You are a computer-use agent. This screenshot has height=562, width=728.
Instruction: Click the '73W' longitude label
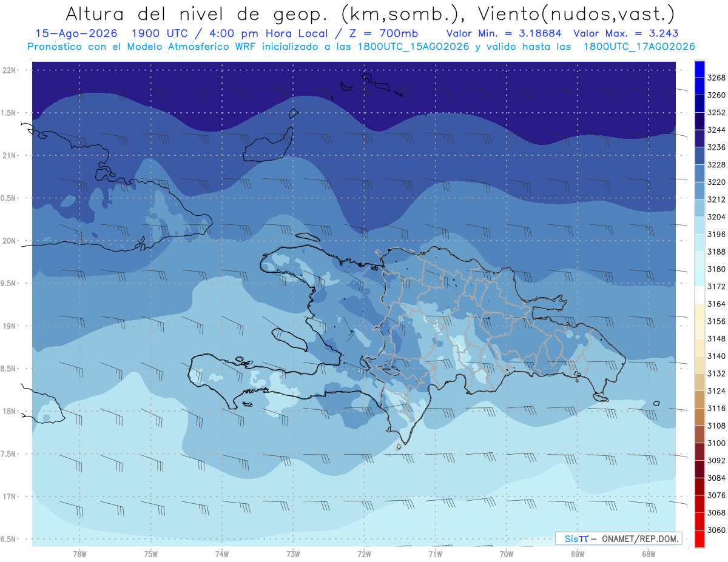pos(293,554)
